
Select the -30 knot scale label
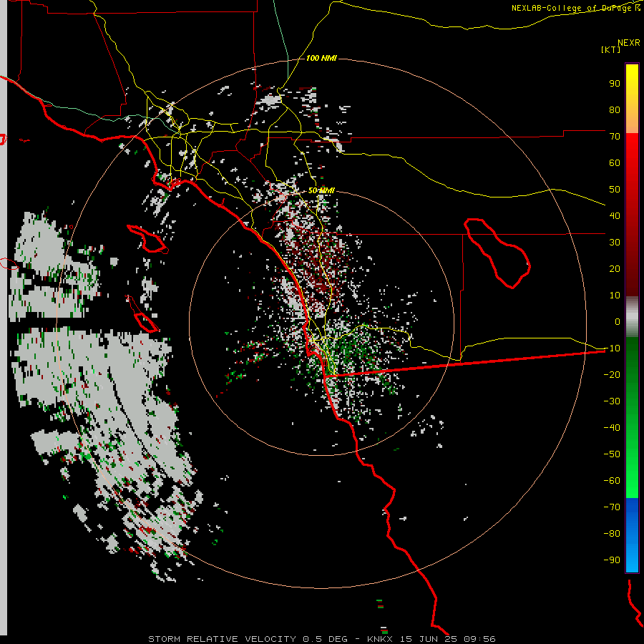coord(612,401)
